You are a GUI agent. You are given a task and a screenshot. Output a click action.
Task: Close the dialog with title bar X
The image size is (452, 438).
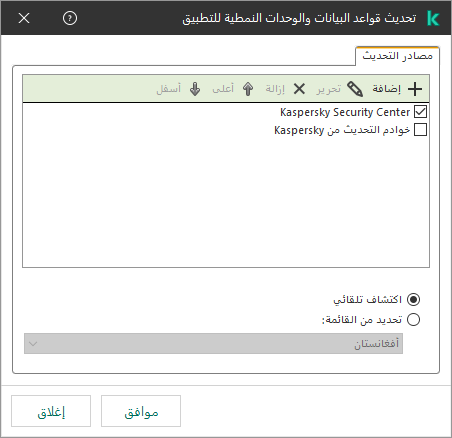coord(24,18)
